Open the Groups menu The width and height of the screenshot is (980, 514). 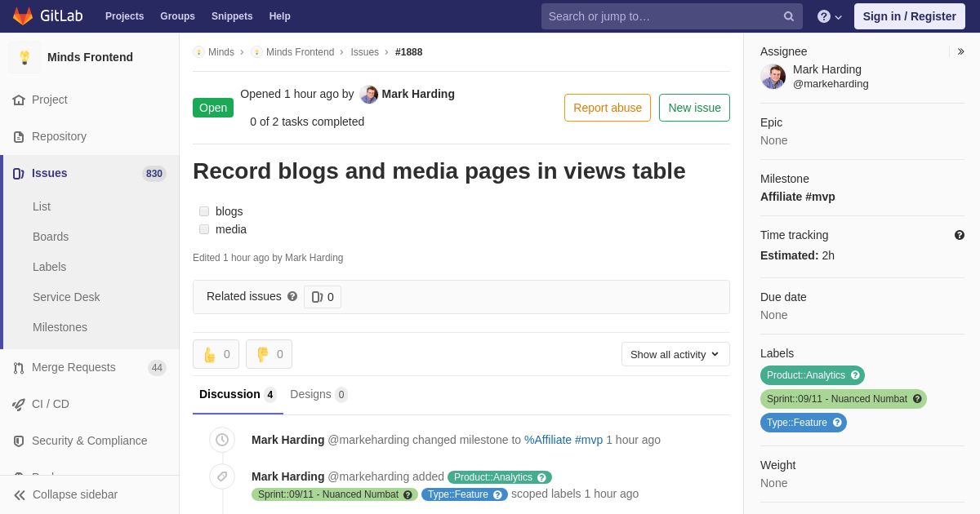[x=177, y=16]
